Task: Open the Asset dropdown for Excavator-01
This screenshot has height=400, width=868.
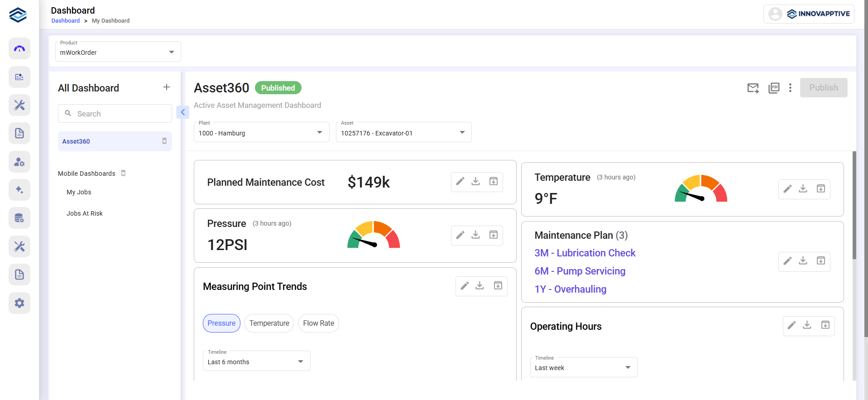Action: point(403,133)
